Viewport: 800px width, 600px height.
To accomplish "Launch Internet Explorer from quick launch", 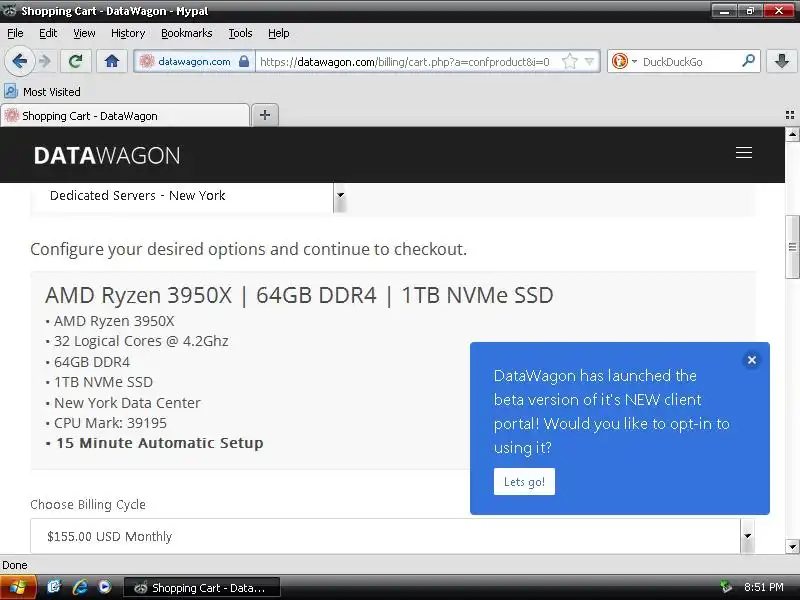I will tap(80, 587).
